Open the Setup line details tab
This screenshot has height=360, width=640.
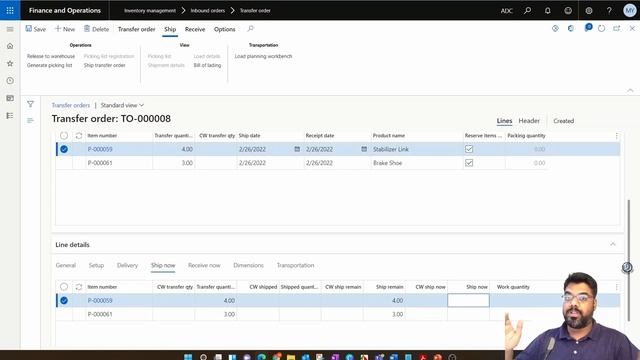coord(96,265)
